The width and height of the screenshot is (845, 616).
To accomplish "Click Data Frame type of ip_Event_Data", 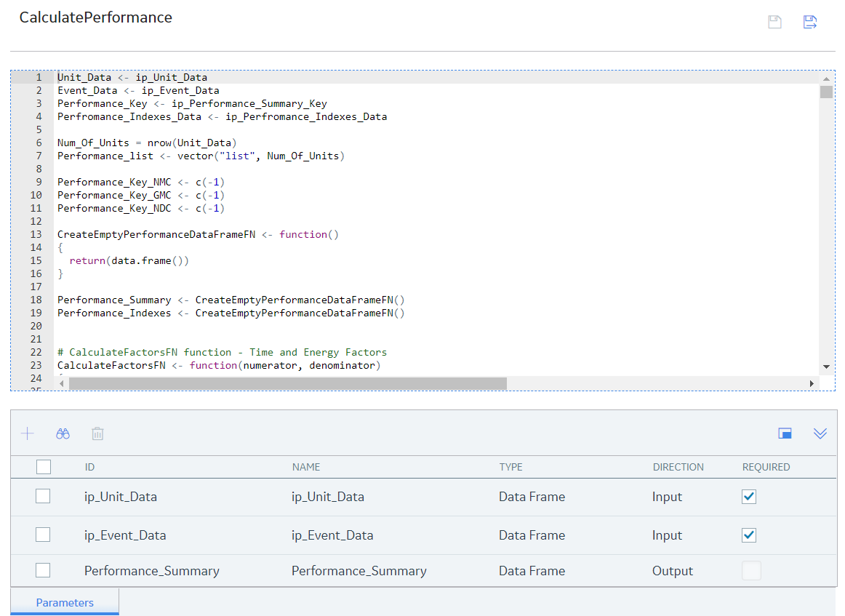I will (532, 535).
